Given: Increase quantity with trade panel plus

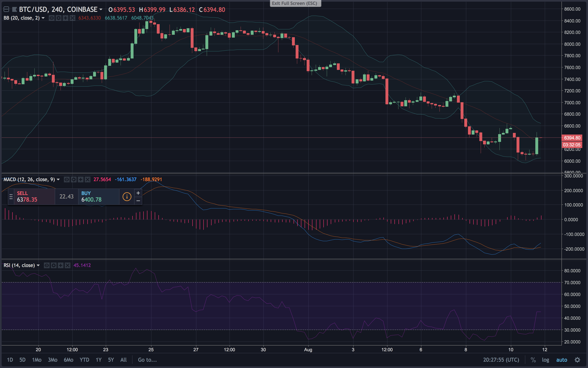Looking at the screenshot, I should point(138,193).
